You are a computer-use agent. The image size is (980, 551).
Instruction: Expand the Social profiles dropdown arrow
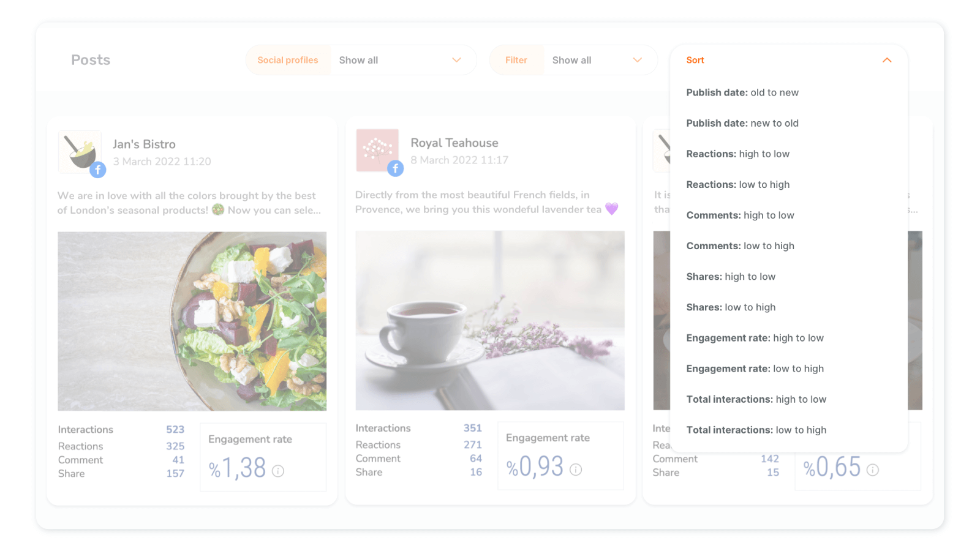point(456,60)
